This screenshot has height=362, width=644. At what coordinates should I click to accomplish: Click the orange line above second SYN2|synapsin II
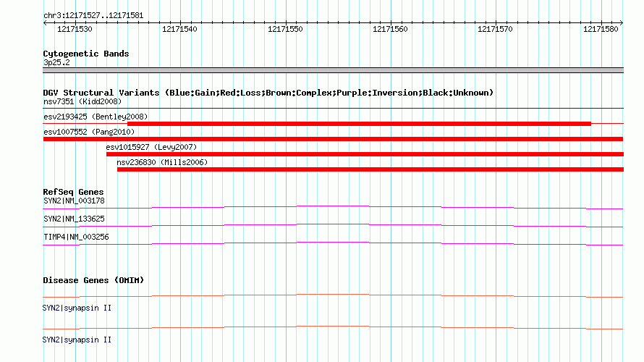pyautogui.click(x=333, y=327)
